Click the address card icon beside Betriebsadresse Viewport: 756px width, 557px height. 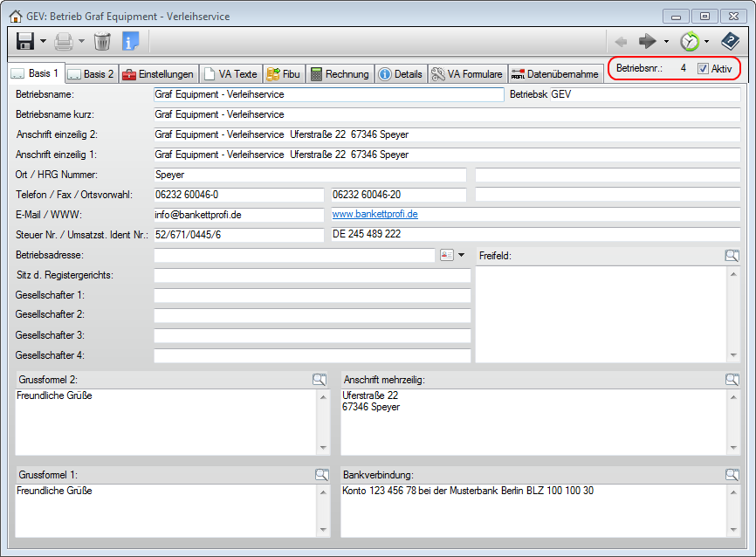point(447,255)
